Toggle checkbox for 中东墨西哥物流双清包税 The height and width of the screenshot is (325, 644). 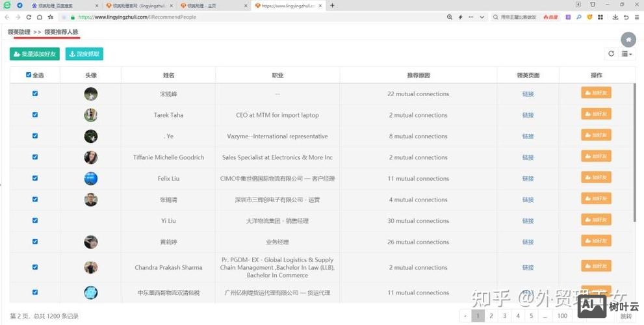[x=35, y=292]
